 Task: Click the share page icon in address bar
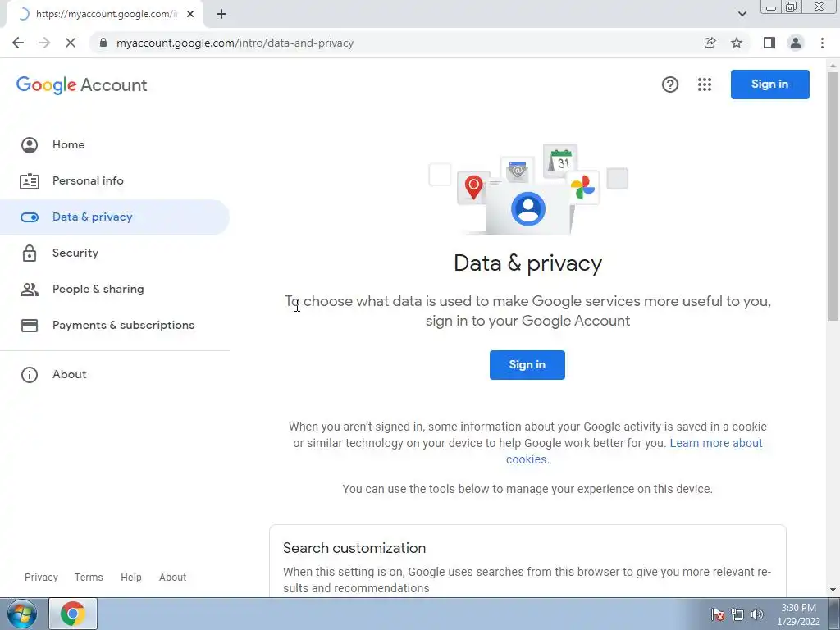coord(710,43)
